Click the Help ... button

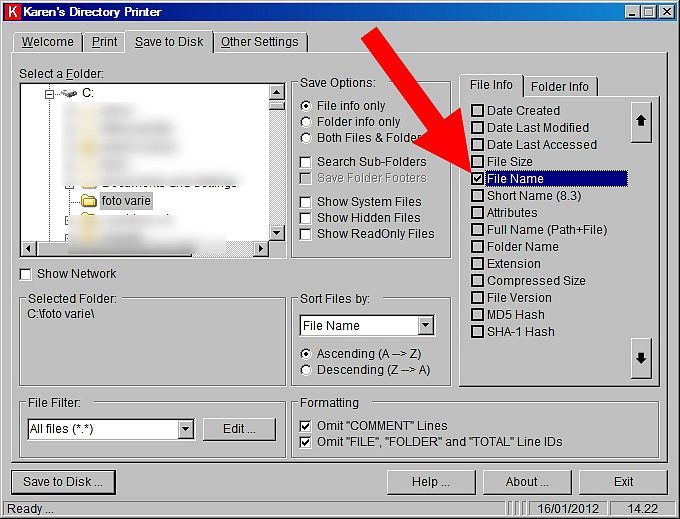[431, 482]
